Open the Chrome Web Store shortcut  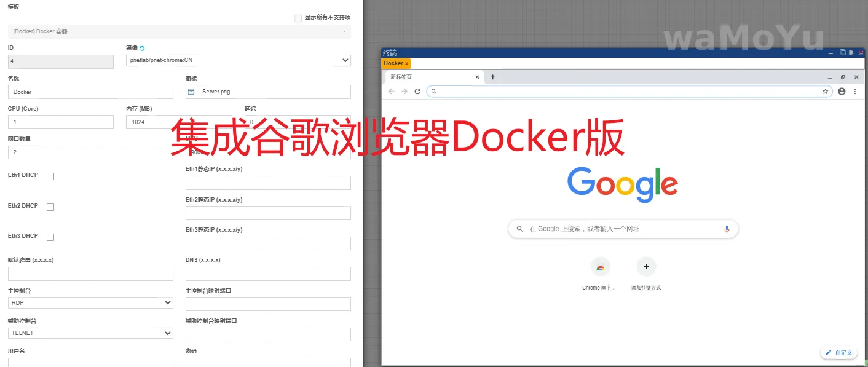(600, 267)
